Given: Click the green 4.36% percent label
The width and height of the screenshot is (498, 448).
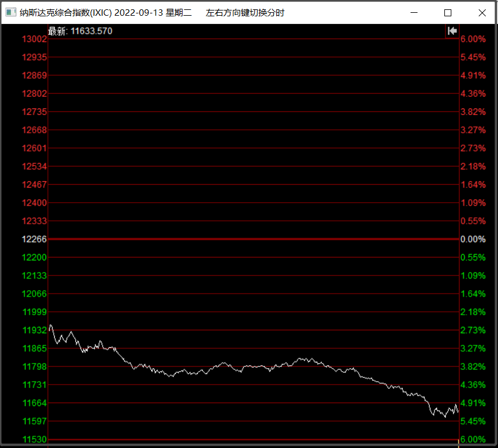Looking at the screenshot, I should (x=473, y=385).
